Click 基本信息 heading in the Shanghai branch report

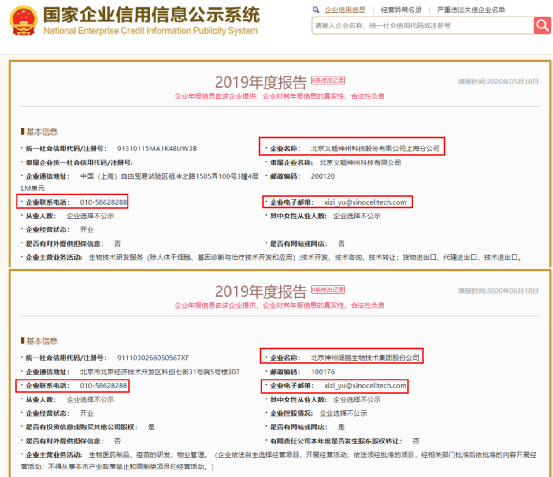coord(42,132)
